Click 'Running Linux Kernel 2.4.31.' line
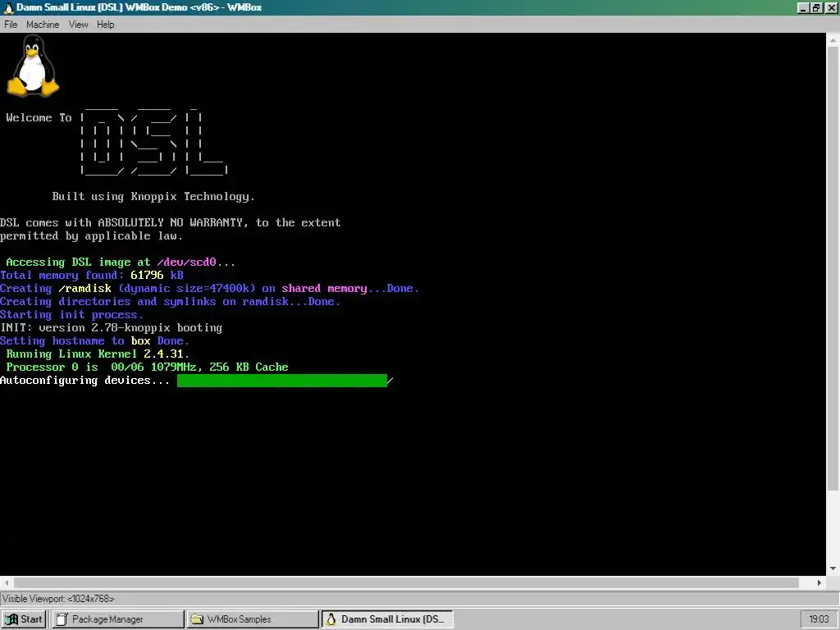The width and height of the screenshot is (840, 630). (x=98, y=354)
